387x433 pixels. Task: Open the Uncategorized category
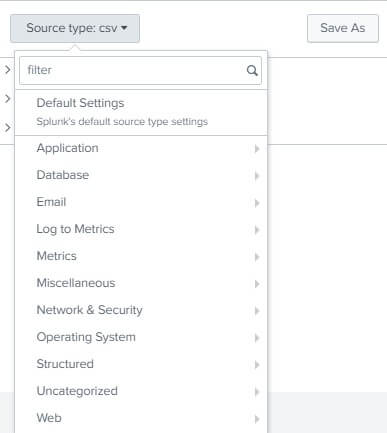(x=141, y=391)
